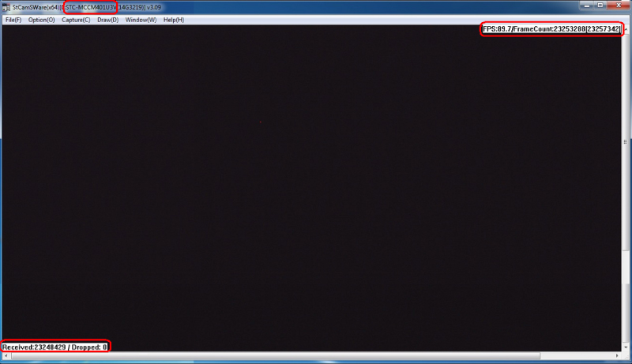
Task: Open the Window(W) menu
Action: tap(141, 20)
